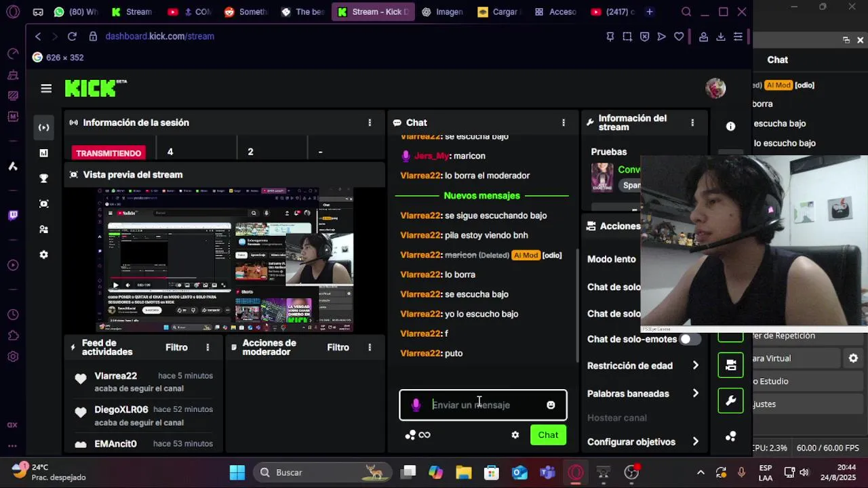Open the Kick hamburger menu

tap(46, 88)
